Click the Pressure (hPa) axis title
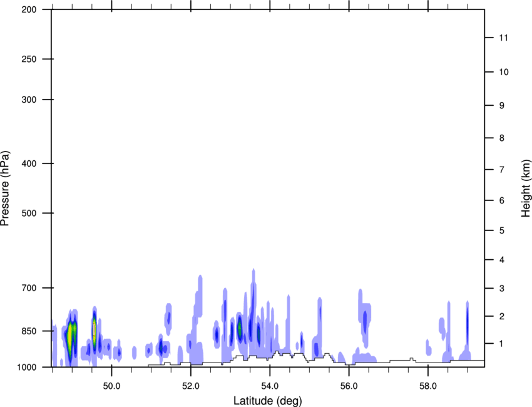Viewport: 532px width, 407px height. (5, 188)
